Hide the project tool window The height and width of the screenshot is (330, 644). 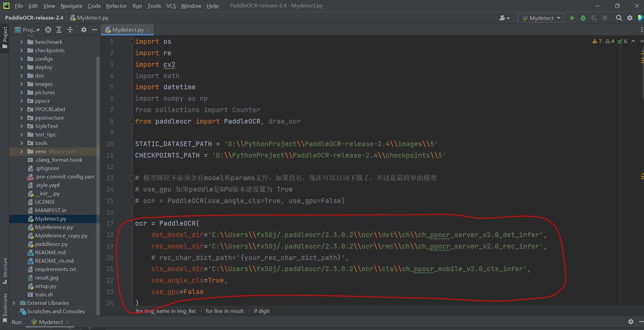pos(95,30)
